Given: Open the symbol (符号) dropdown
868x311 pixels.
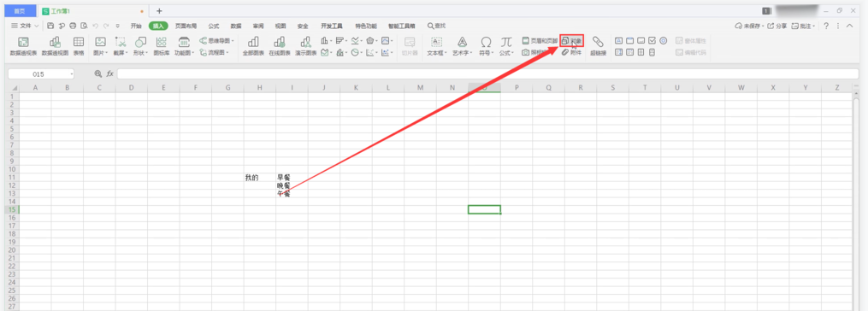Looking at the screenshot, I should coord(486,46).
